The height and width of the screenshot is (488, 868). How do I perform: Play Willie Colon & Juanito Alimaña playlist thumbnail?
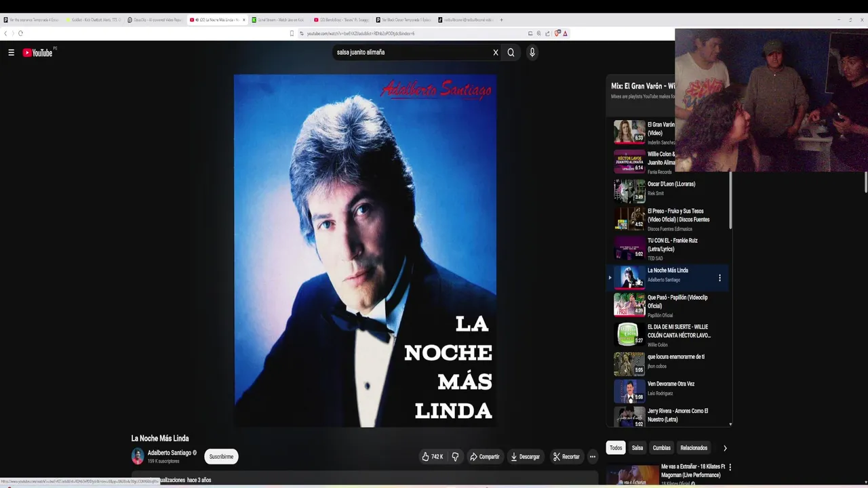coord(629,161)
